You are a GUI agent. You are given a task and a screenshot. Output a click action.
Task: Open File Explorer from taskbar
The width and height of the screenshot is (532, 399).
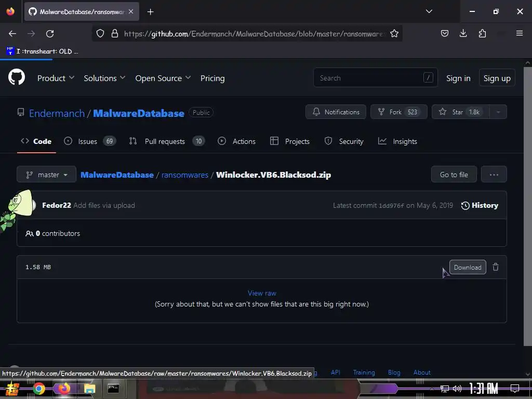[89, 389]
